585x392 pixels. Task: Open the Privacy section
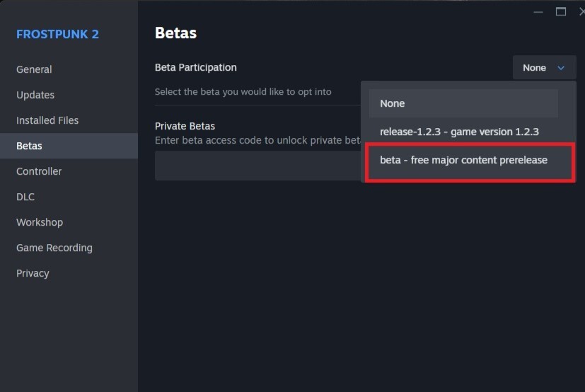(33, 273)
